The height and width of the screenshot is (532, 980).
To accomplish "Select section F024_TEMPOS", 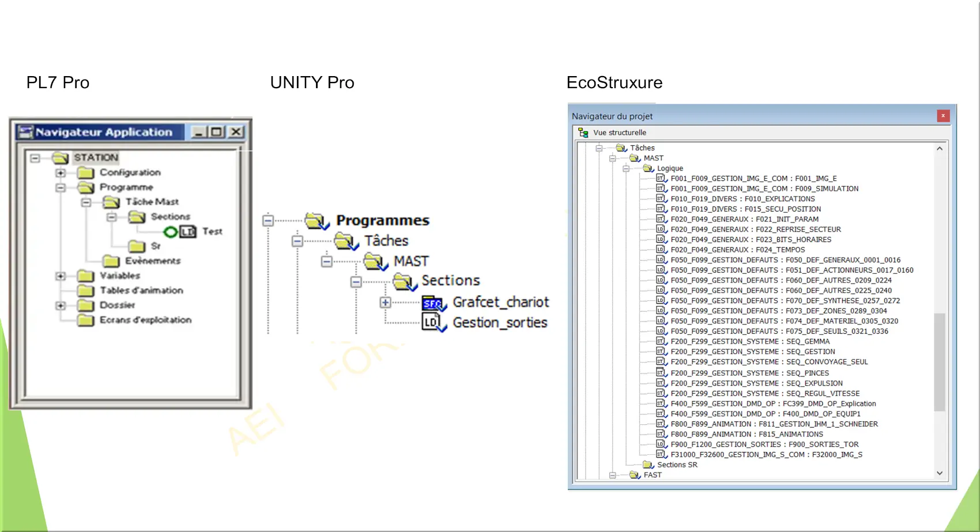I will [737, 250].
